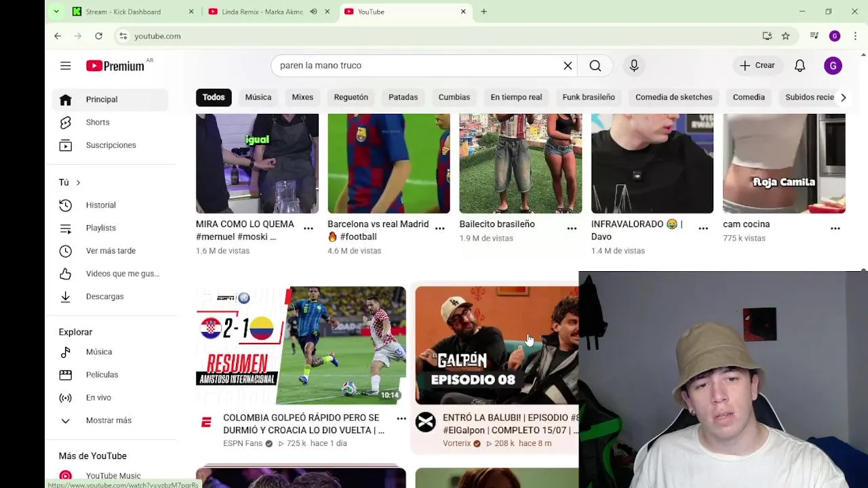Go to Principal in the sidebar
The width and height of the screenshot is (868, 488).
click(x=110, y=100)
